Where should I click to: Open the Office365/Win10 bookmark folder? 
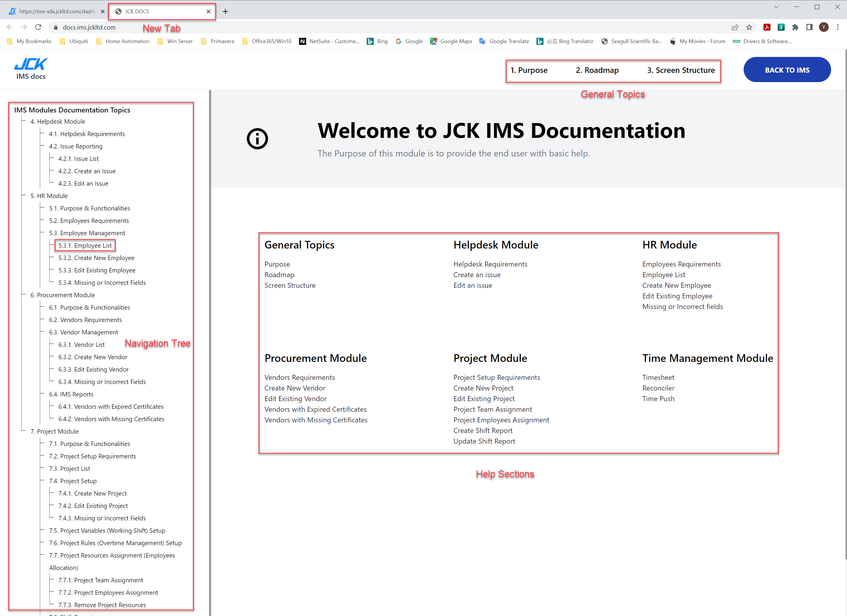tap(267, 41)
